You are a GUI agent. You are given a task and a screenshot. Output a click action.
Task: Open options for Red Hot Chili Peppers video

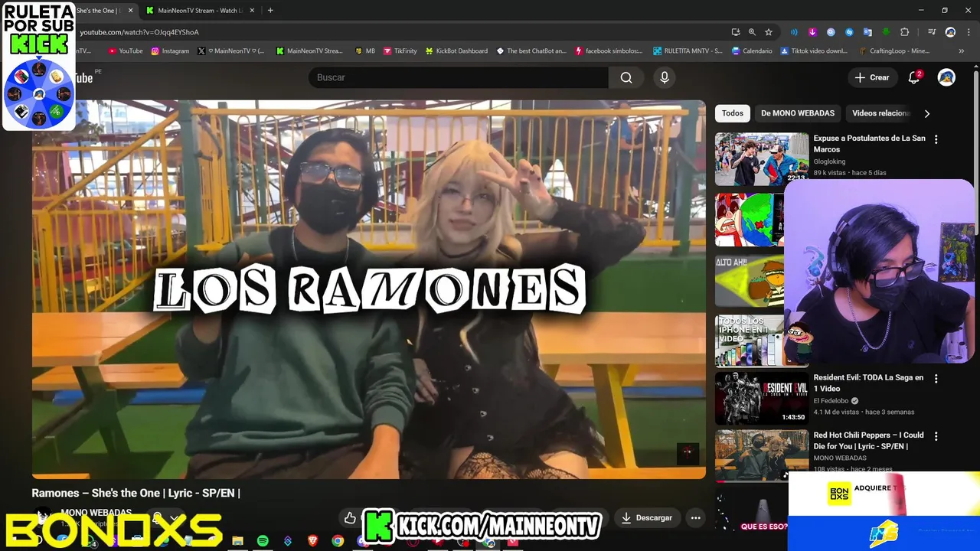click(936, 436)
